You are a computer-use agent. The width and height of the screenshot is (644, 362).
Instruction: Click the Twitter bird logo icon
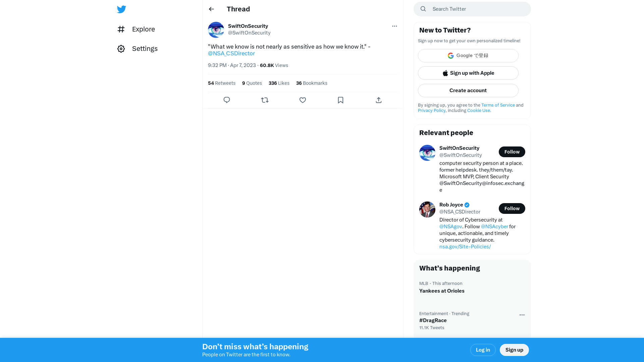click(x=121, y=9)
